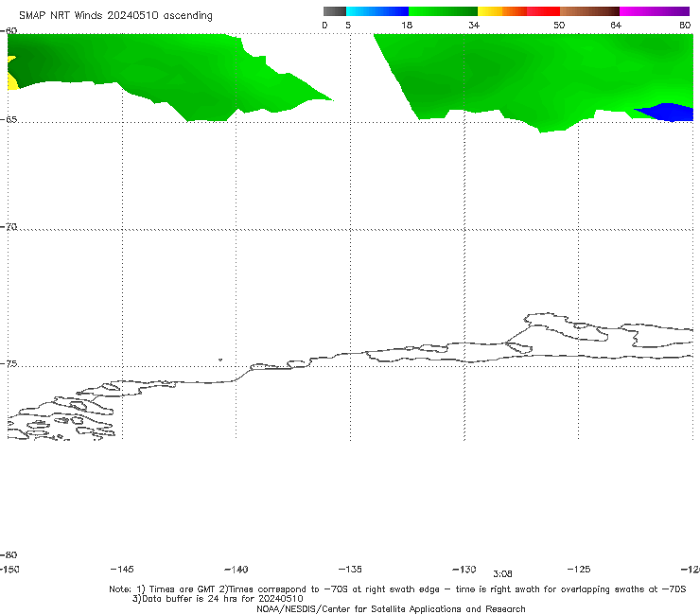This screenshot has width=700, height=615.
Task: Click the gray segment of the color bar
Action: click(x=334, y=11)
